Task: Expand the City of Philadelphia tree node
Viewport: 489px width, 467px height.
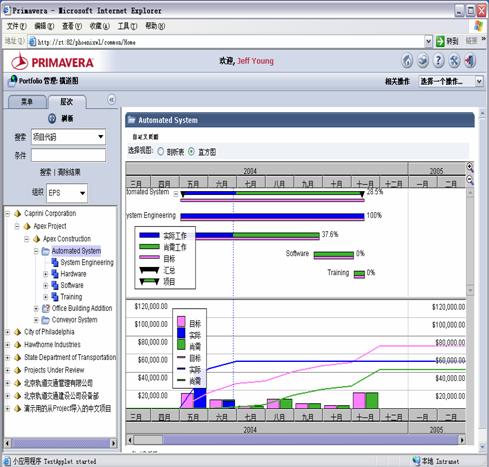Action: click(8, 332)
